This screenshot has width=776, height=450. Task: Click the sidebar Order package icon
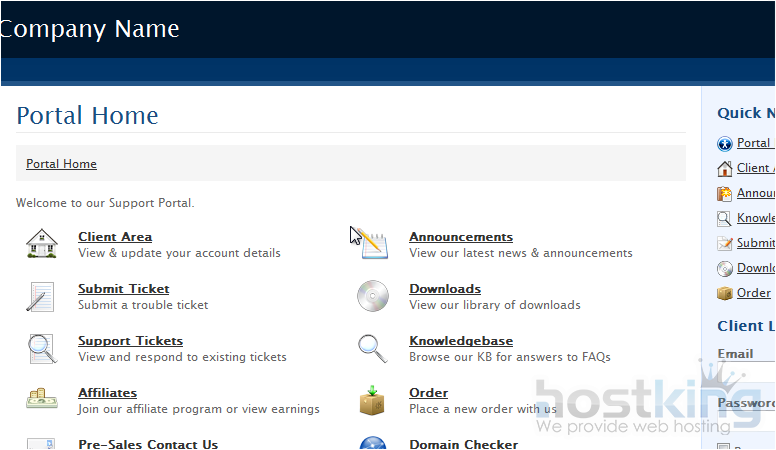(725, 294)
